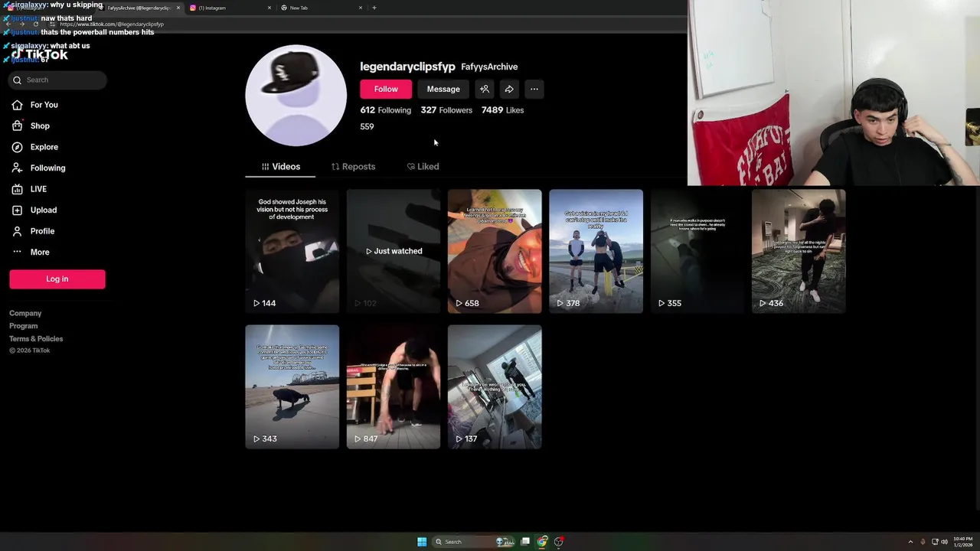980x551 pixels.
Task: Click the profile avatar with black cap
Action: [296, 95]
